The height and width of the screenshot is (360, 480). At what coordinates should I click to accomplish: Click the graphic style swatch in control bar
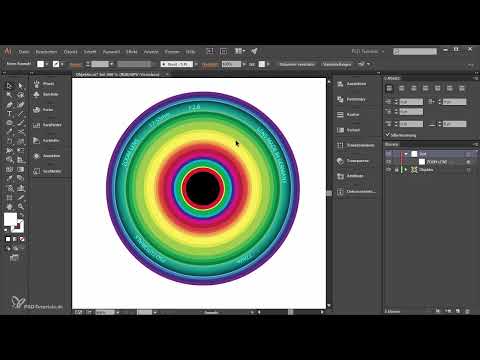point(262,64)
